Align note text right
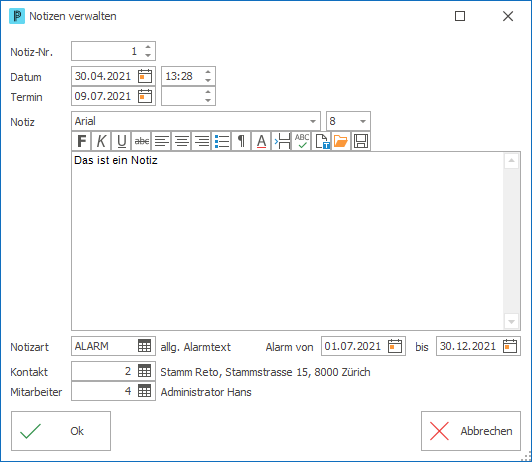532x462 pixels. 202,141
